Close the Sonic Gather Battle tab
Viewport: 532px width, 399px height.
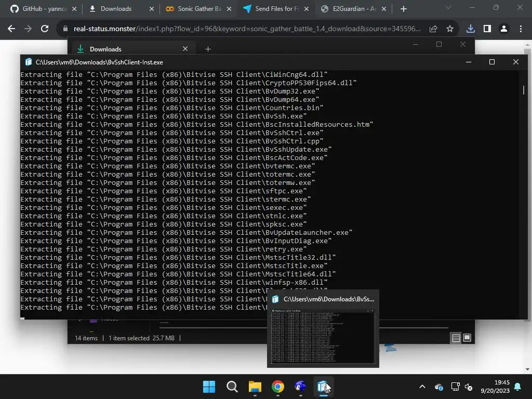[x=229, y=9]
